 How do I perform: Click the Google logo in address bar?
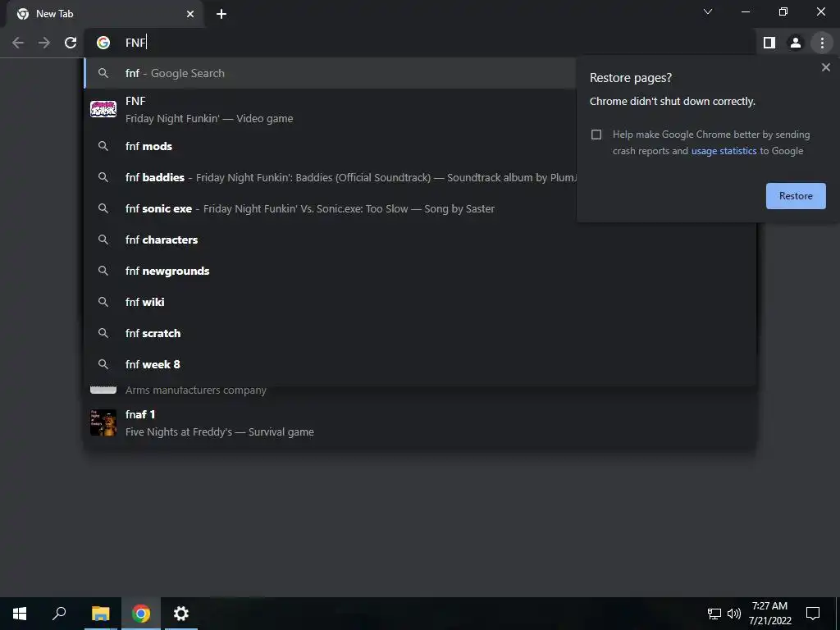[103, 43]
